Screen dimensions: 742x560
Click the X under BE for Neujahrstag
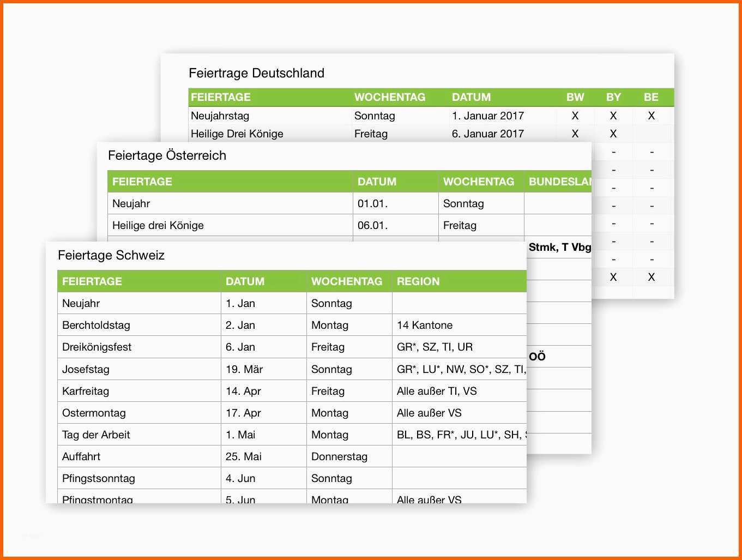pos(651,116)
